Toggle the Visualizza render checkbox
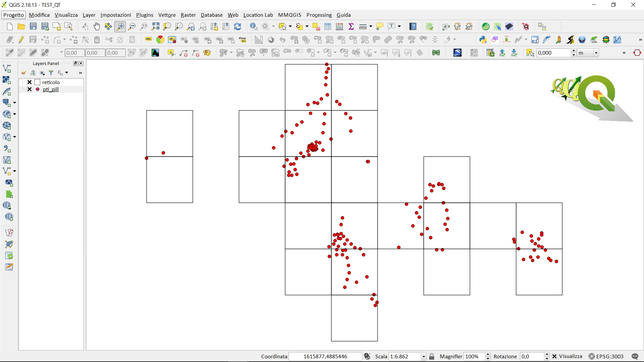 [554, 356]
